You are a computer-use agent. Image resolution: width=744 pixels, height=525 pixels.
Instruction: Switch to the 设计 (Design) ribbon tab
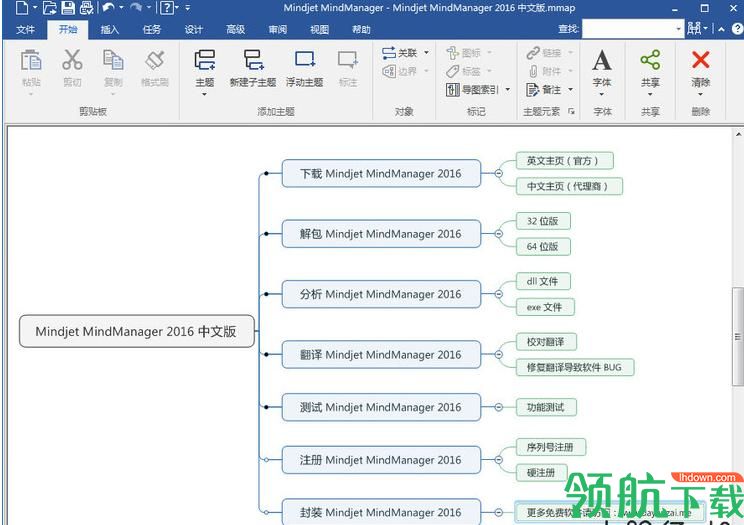194,29
